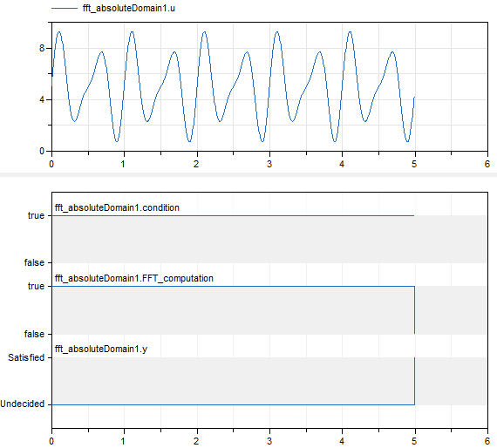Click the 'Undecided' y-axis label
The image size is (497, 448).
coord(22,404)
